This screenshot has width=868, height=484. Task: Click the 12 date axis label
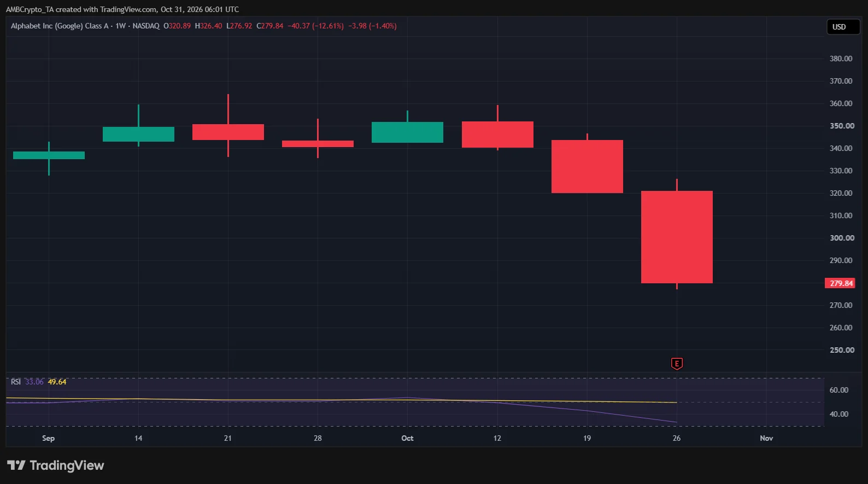point(497,438)
